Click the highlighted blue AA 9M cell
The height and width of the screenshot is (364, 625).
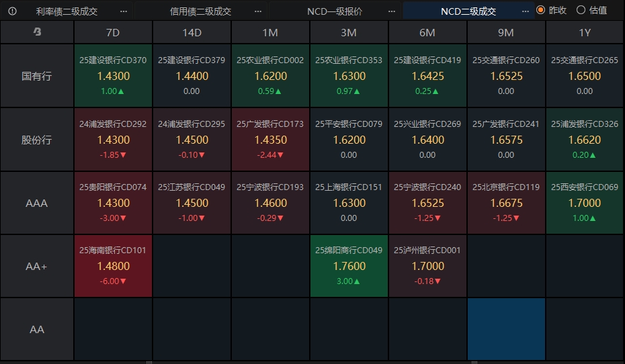pos(506,329)
